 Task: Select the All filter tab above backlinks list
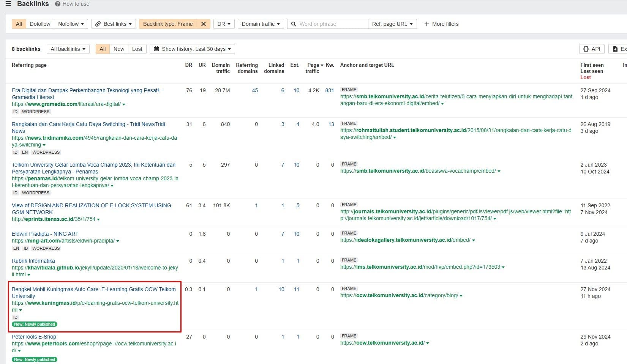[x=102, y=49]
